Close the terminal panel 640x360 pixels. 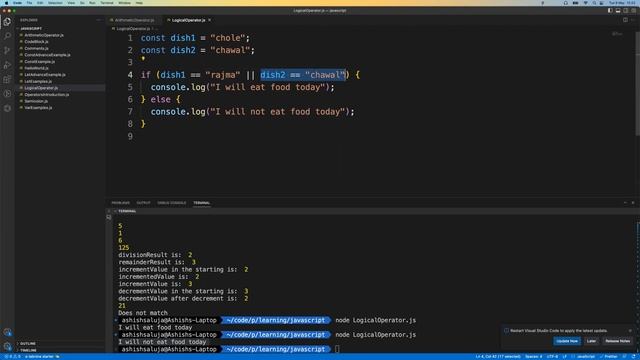(x=633, y=203)
